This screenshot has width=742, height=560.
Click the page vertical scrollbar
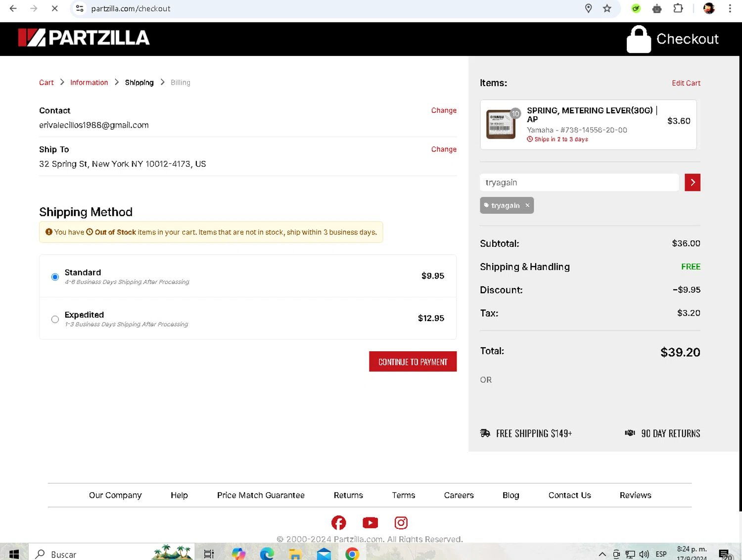click(740, 283)
